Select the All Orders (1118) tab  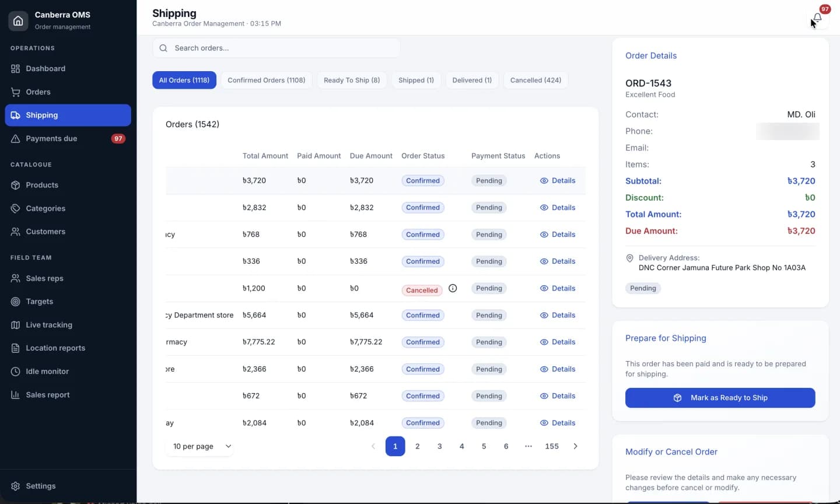pos(184,80)
